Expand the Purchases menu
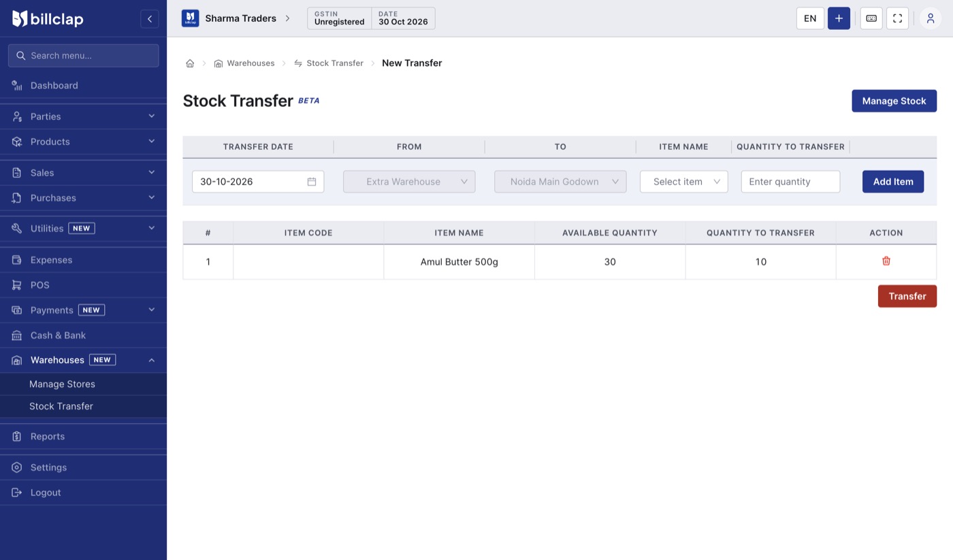 coord(83,197)
